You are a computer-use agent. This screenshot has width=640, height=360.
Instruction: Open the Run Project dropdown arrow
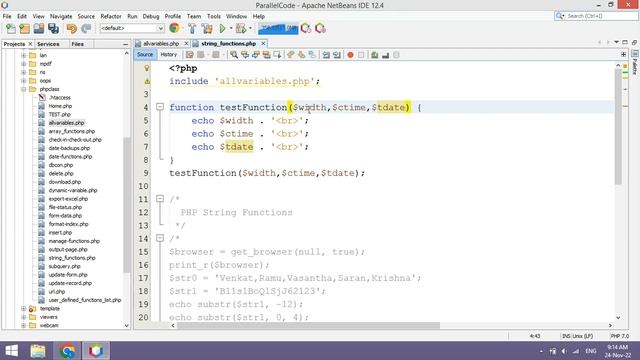pyautogui.click(x=231, y=28)
